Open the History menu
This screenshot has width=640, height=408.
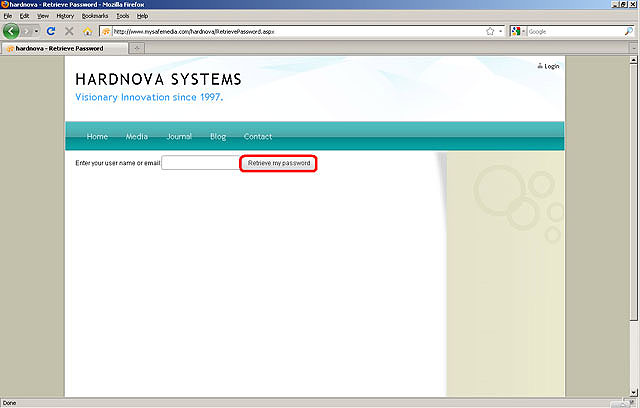click(65, 17)
